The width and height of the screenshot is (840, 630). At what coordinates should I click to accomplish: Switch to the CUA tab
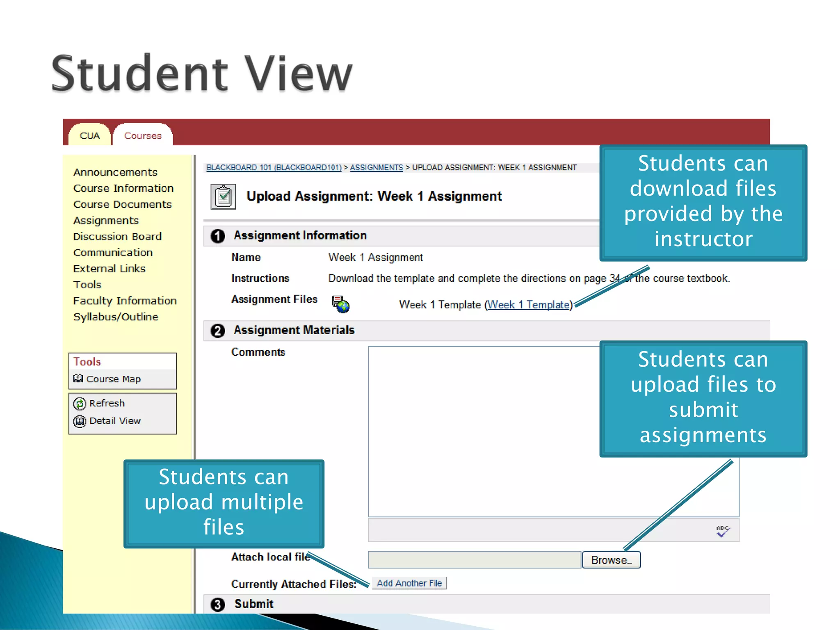tap(90, 136)
